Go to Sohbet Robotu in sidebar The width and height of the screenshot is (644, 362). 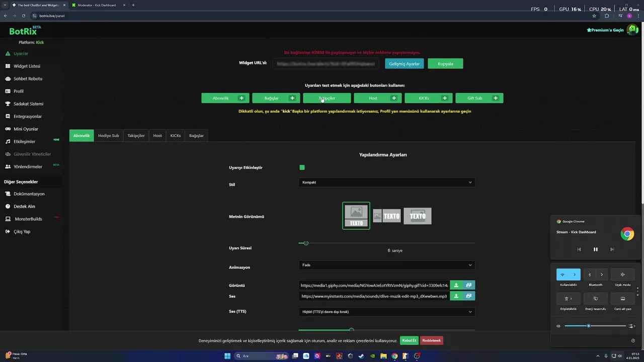click(28, 78)
